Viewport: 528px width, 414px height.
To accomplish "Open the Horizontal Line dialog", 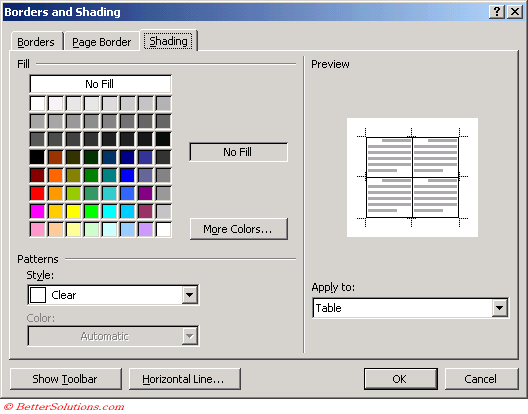I will (185, 379).
